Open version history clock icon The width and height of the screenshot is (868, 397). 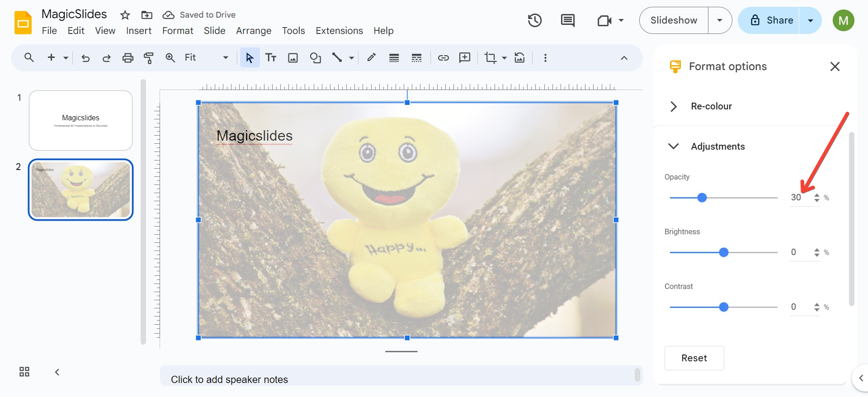(534, 20)
